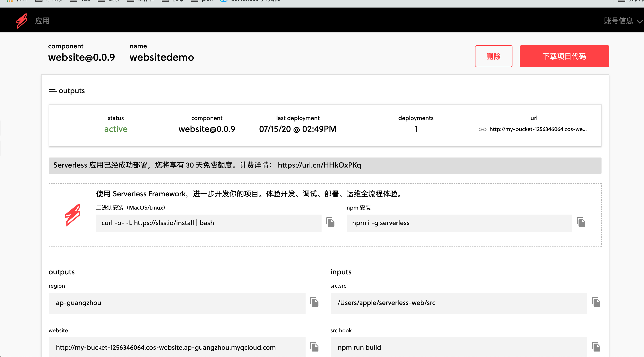Screen dimensions: 644x357
Task: Open the 应用 menu item
Action: 42,21
